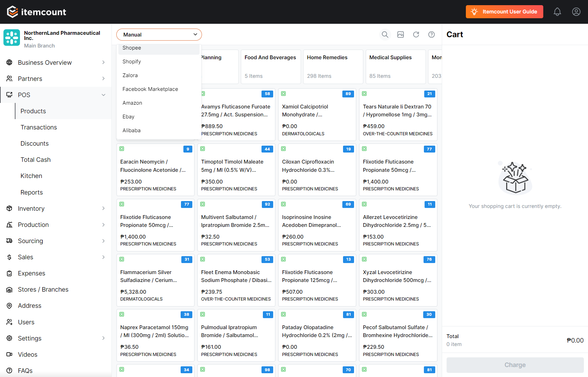Click the itemcount logo icon
The height and width of the screenshot is (377, 588).
click(12, 12)
